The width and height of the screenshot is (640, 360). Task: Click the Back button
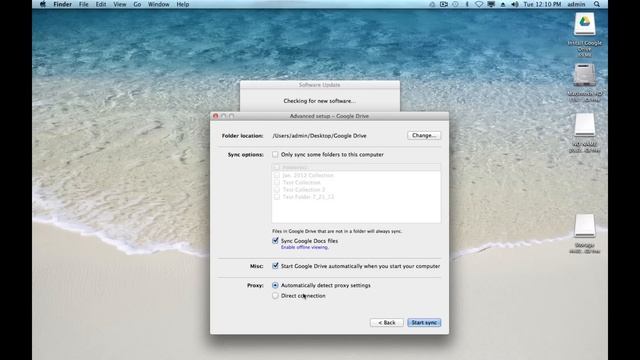click(387, 322)
